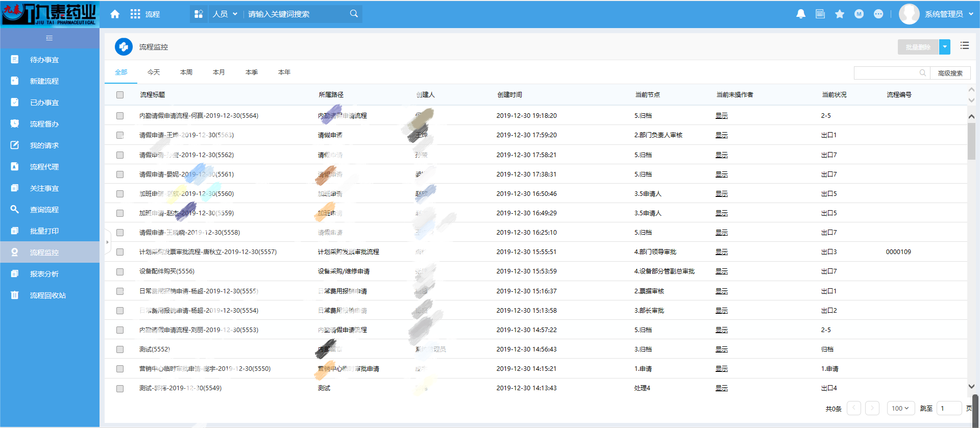Click the sidebar collapse handle arrow

[107, 242]
